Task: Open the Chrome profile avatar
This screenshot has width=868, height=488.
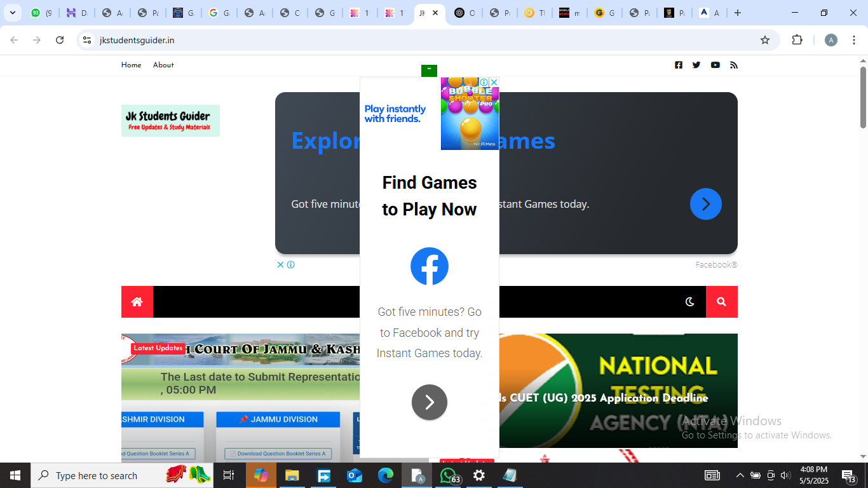Action: [x=831, y=40]
